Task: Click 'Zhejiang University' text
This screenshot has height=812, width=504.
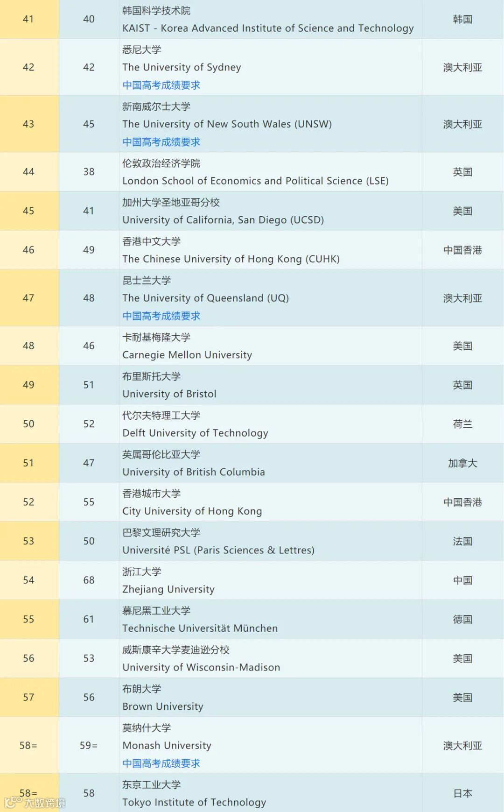Action: click(x=168, y=589)
